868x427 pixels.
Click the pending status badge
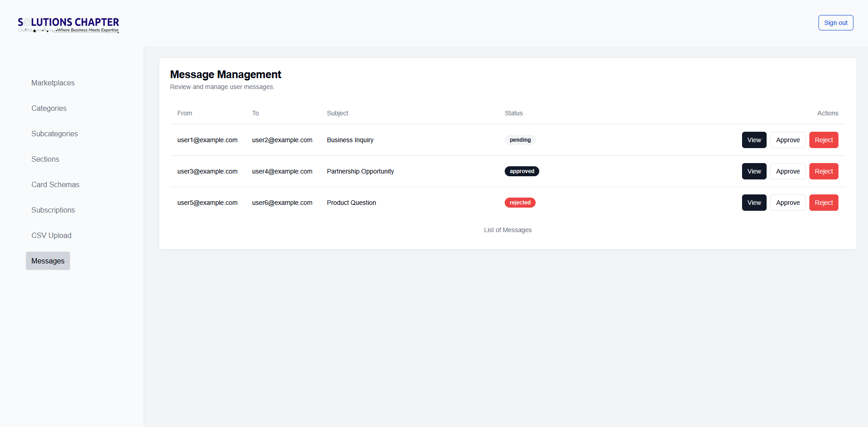click(520, 140)
